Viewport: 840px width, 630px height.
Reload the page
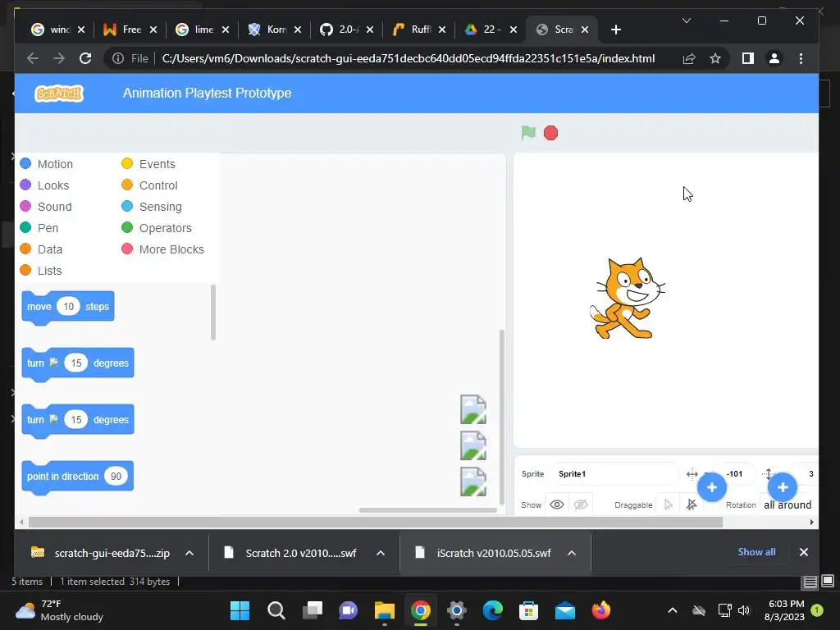pyautogui.click(x=85, y=58)
